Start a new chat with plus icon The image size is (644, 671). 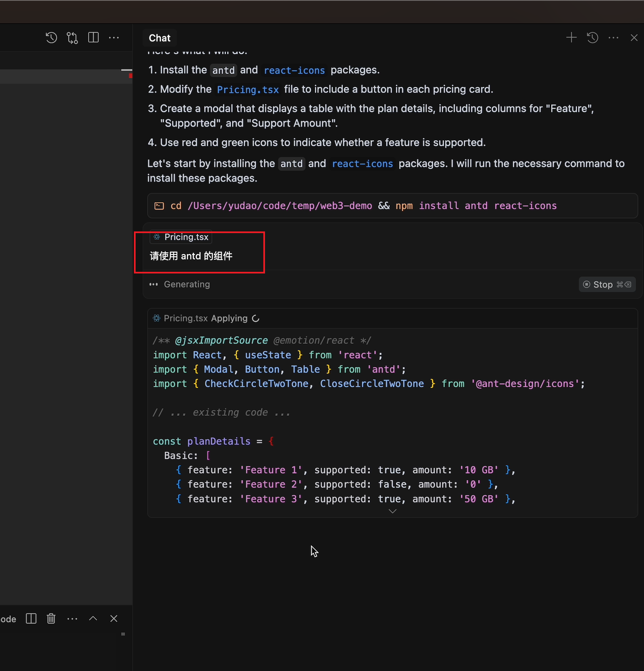(571, 38)
